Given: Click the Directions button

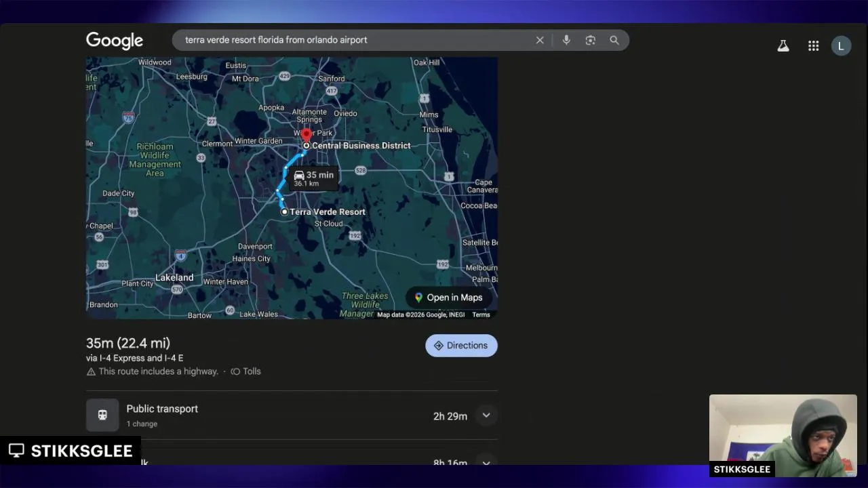Looking at the screenshot, I should tap(461, 346).
